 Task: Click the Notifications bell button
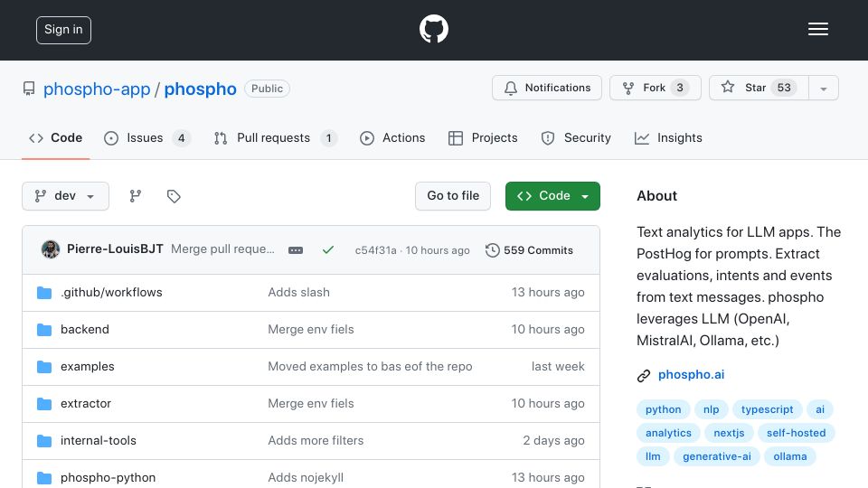547,88
